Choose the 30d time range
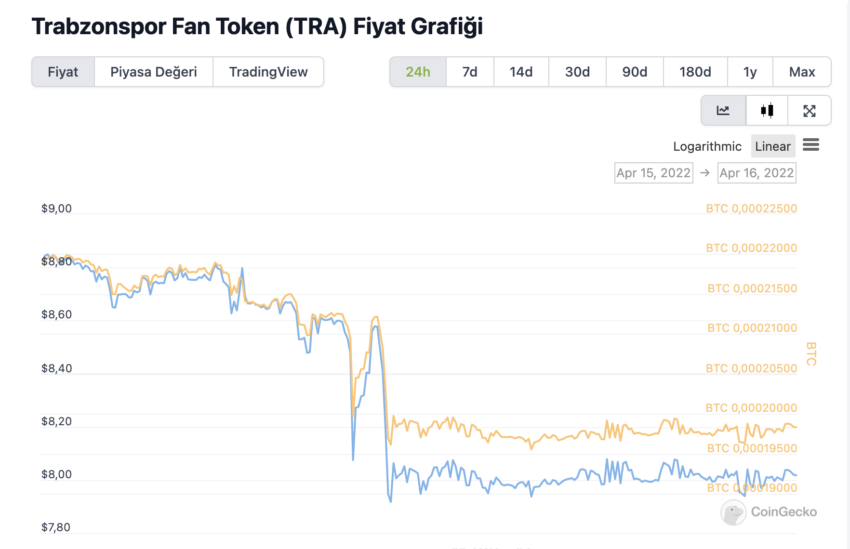This screenshot has height=549, width=850. tap(577, 72)
